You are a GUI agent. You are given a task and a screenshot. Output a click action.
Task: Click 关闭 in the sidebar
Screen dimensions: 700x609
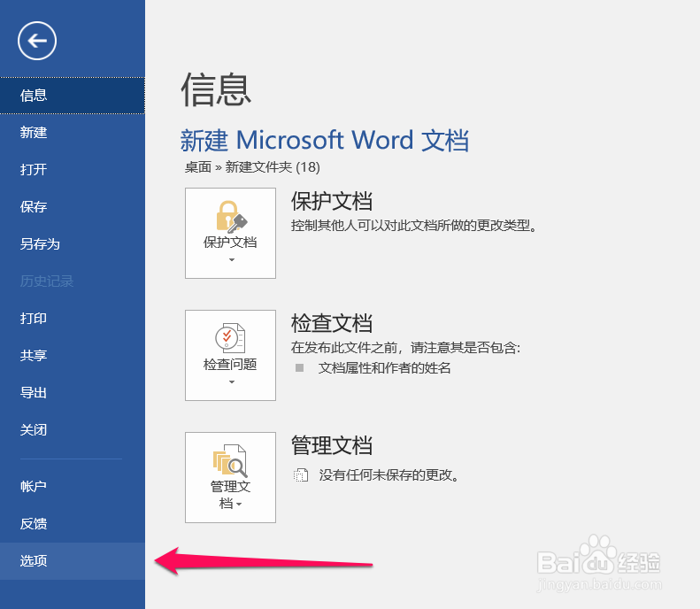click(73, 430)
